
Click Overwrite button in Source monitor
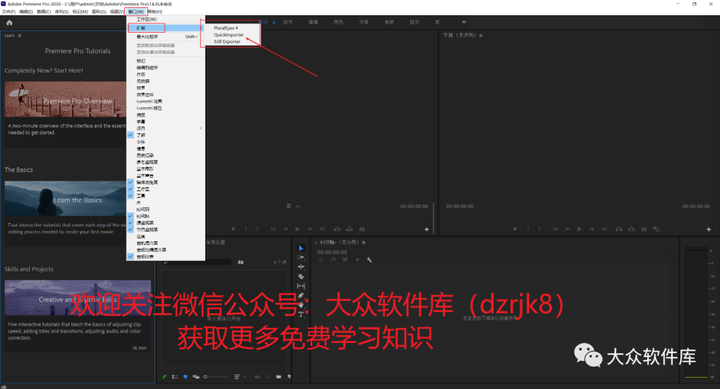point(349,229)
